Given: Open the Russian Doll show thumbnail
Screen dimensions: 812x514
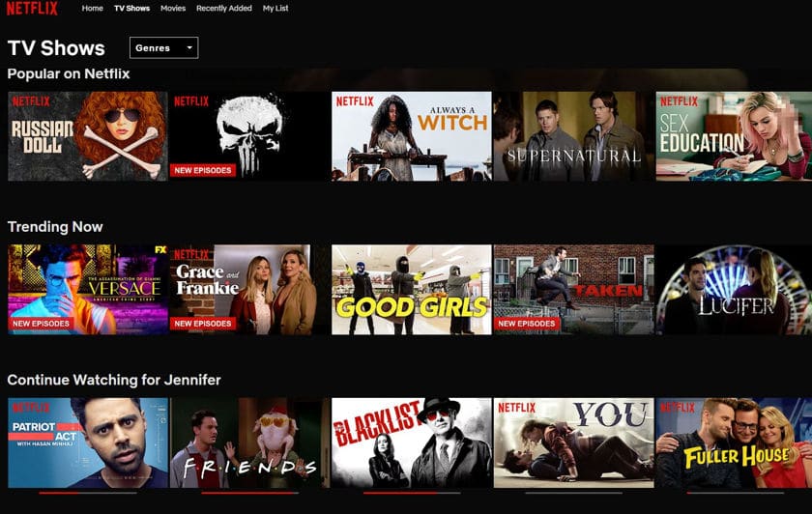Looking at the screenshot, I should tap(88, 136).
